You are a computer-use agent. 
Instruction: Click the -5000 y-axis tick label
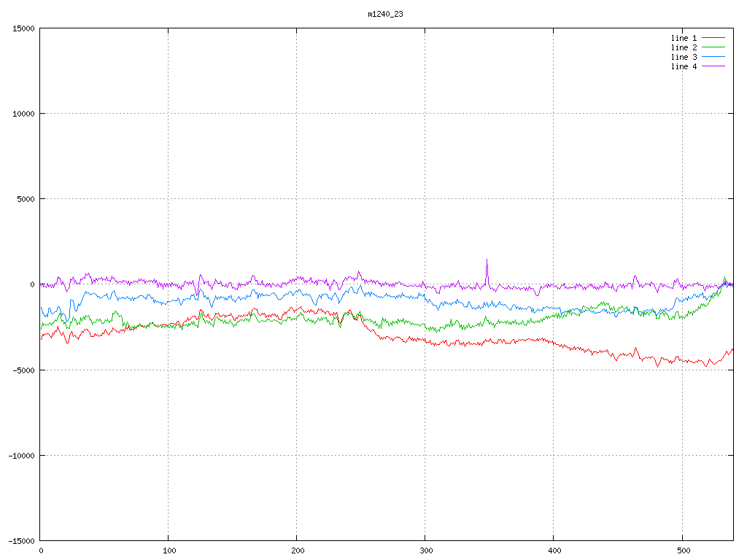click(23, 370)
